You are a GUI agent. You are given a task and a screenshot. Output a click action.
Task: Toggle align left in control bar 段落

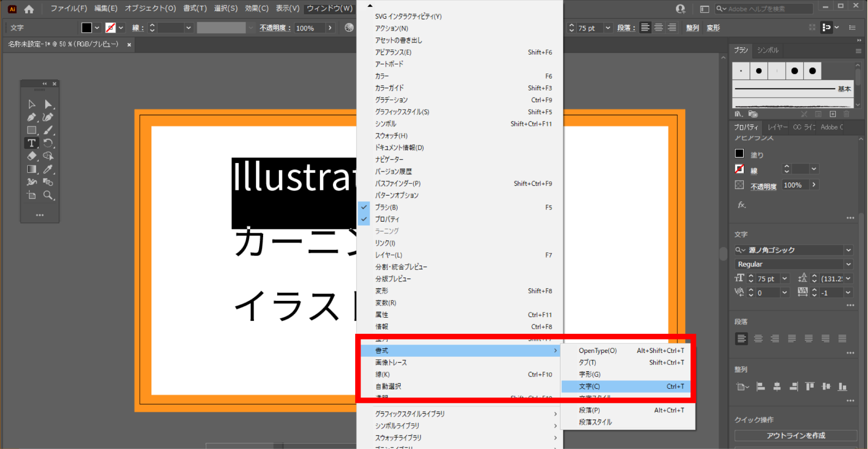coord(645,27)
